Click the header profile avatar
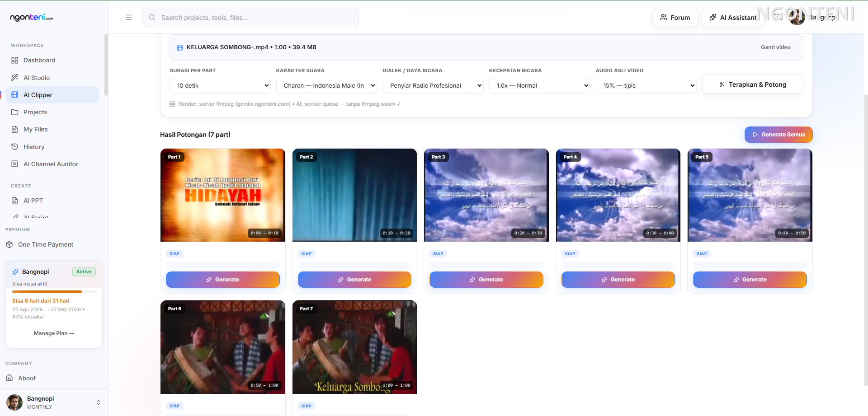 coord(797,17)
